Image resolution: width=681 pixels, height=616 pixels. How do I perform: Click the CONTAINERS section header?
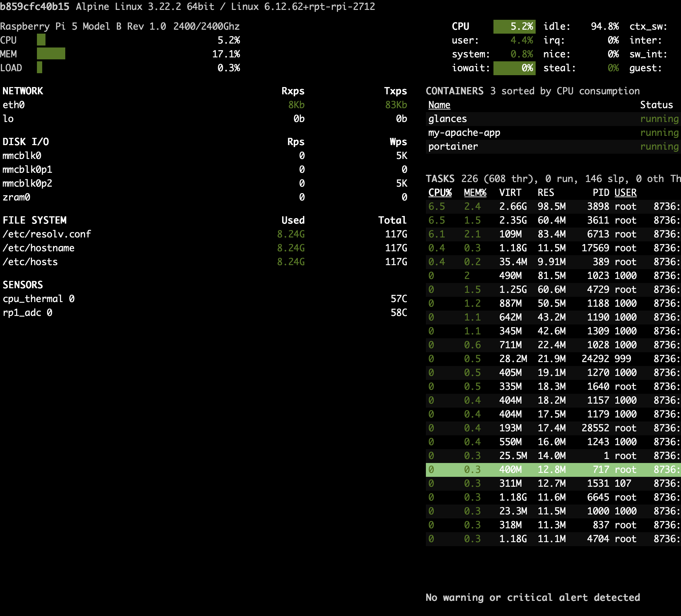(455, 91)
